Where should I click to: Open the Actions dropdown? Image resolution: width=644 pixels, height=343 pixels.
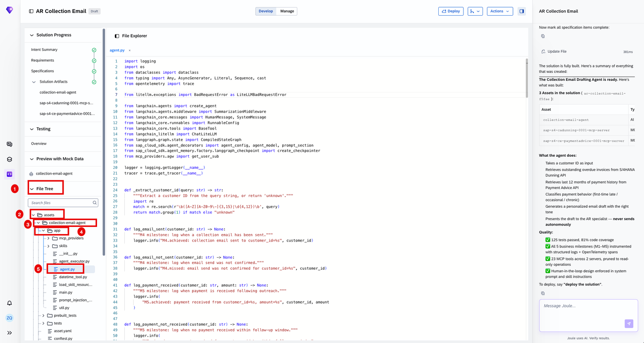(x=499, y=11)
